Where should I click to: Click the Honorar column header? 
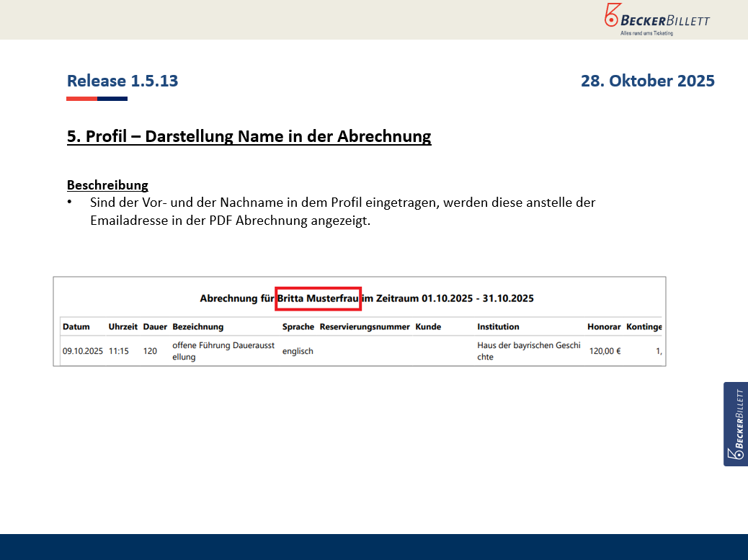pos(604,326)
